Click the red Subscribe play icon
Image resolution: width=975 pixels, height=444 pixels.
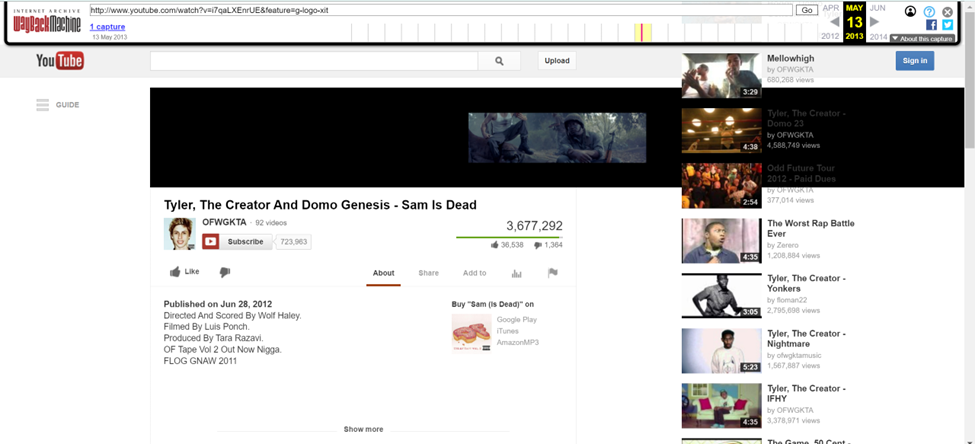tap(210, 242)
